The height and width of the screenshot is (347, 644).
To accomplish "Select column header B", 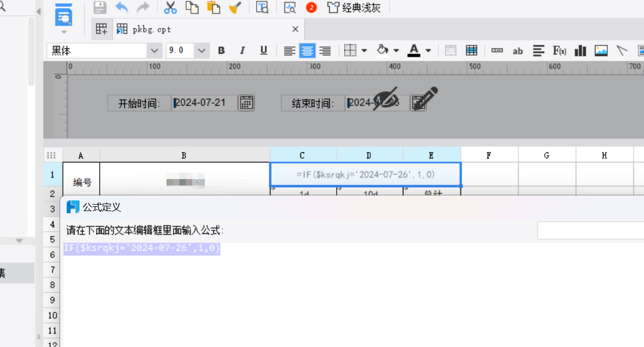I will 184,155.
